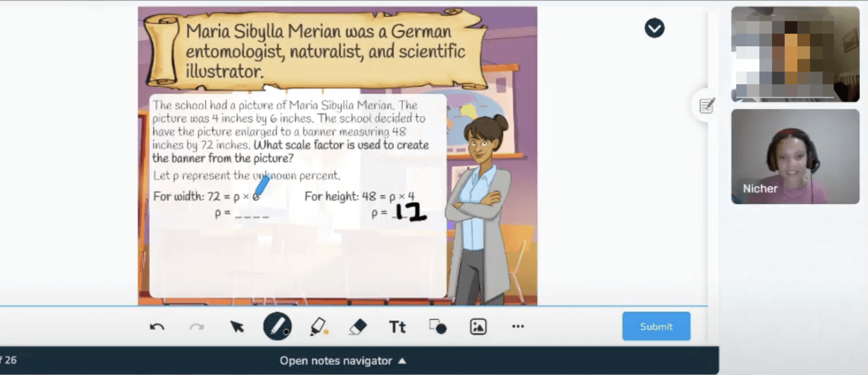Viewport: 868px width, 375px height.
Task: Select the Tt text tool
Action: (x=397, y=327)
